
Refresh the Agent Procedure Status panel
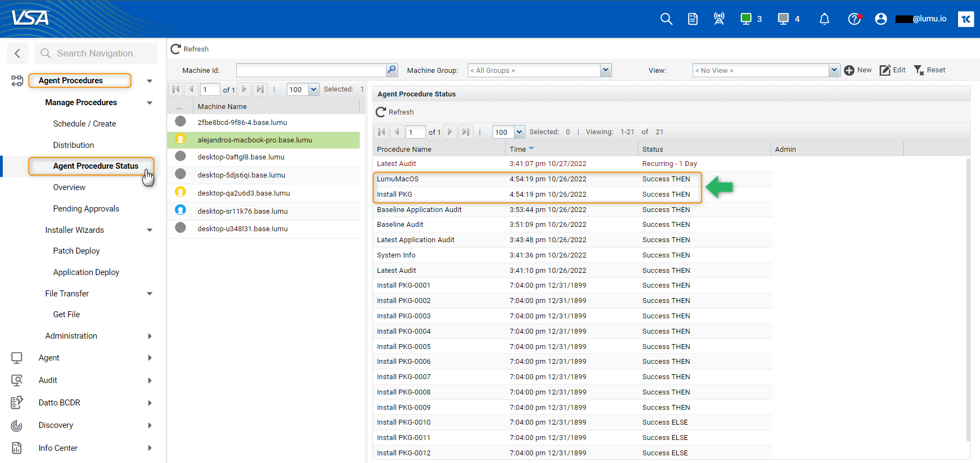coord(395,112)
